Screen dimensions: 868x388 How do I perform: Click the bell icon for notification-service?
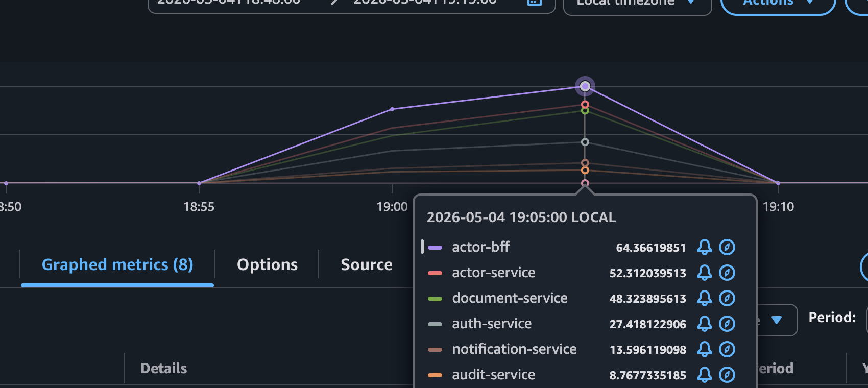pos(705,349)
